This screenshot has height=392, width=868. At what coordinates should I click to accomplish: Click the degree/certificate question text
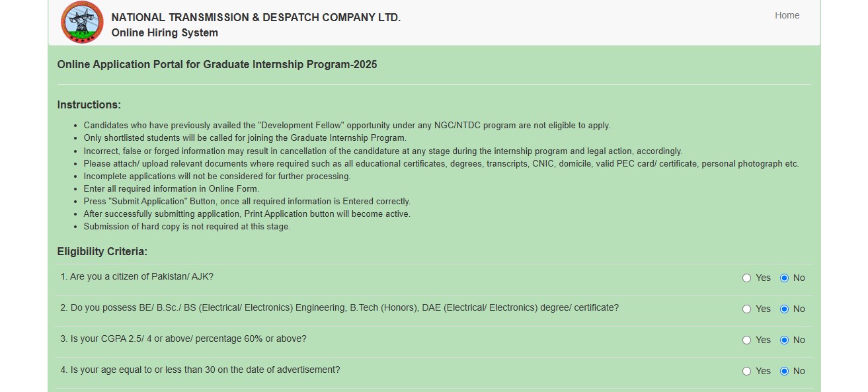(x=340, y=307)
